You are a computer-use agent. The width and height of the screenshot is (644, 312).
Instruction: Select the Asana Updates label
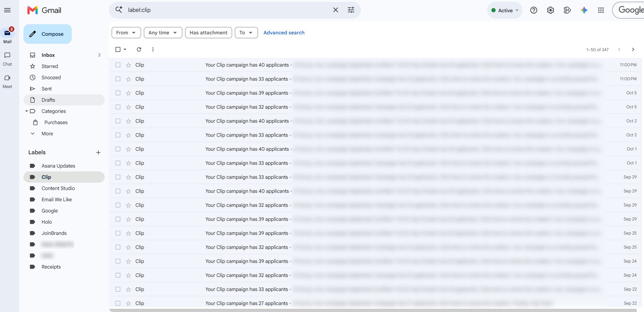coord(64,166)
